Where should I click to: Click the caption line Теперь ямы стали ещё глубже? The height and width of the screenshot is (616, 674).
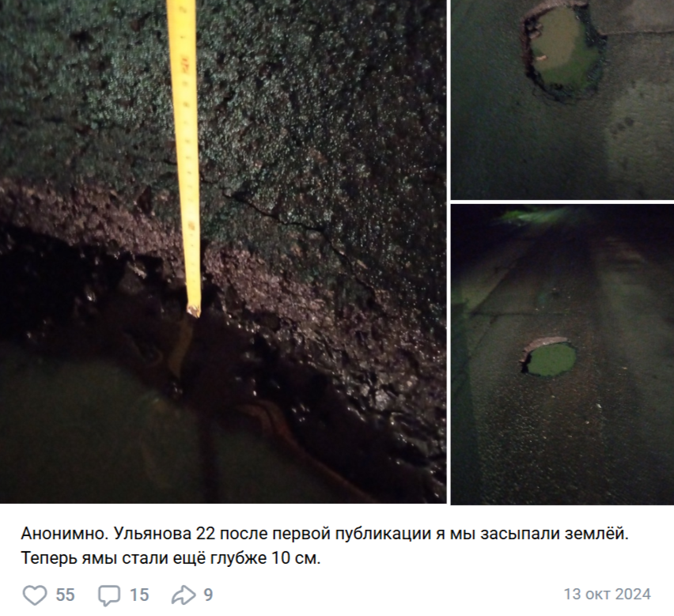pyautogui.click(x=171, y=558)
